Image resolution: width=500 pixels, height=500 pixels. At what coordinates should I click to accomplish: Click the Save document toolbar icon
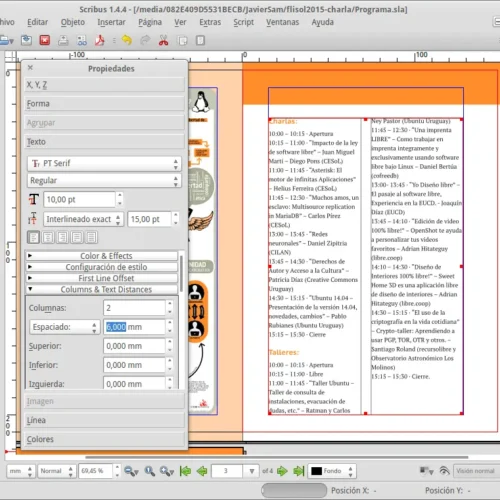coord(26,40)
